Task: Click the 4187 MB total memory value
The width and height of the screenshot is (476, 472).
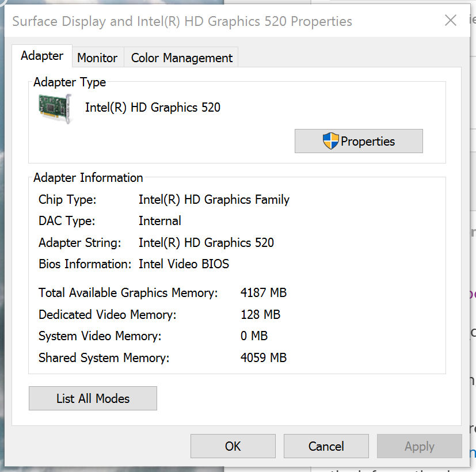Action: 263,293
